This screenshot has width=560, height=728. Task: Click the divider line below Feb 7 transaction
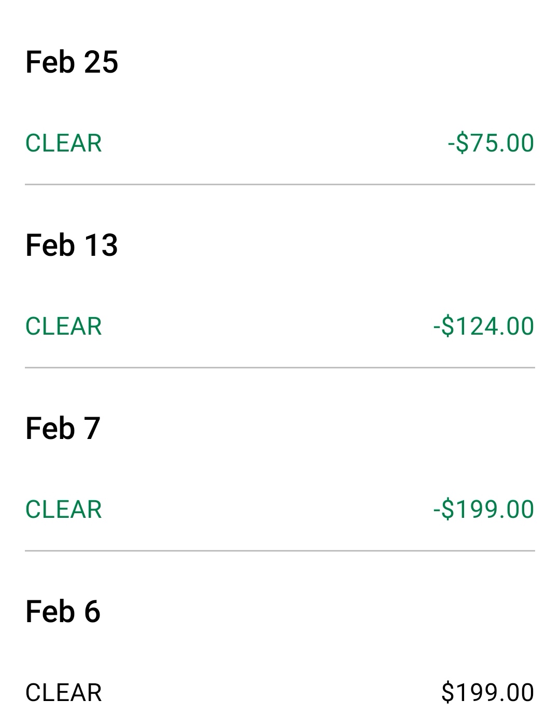tap(280, 551)
